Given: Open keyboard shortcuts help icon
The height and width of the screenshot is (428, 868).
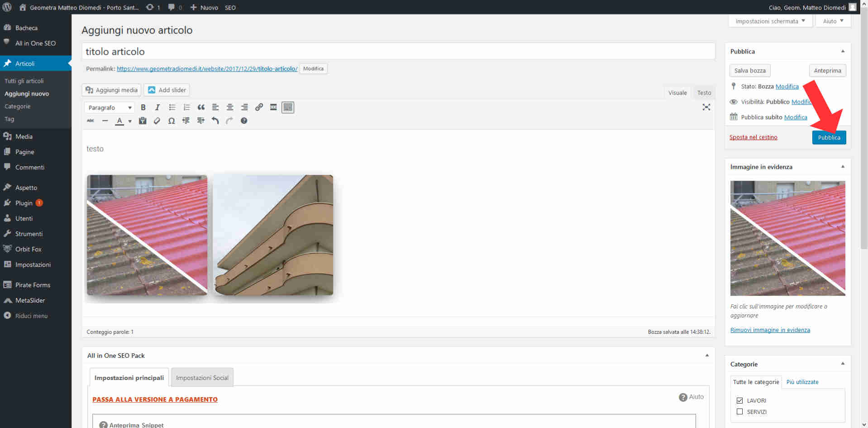Looking at the screenshot, I should (x=244, y=121).
